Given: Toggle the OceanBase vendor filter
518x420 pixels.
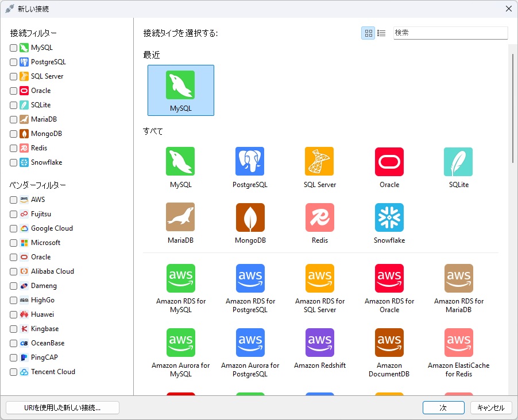Looking at the screenshot, I should 14,343.
